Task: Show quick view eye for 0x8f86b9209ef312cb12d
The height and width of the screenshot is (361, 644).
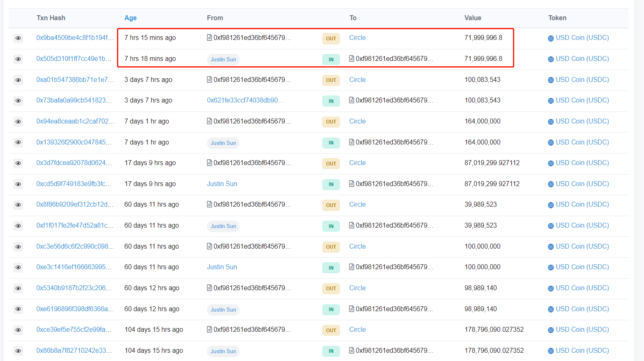Action: [18, 205]
